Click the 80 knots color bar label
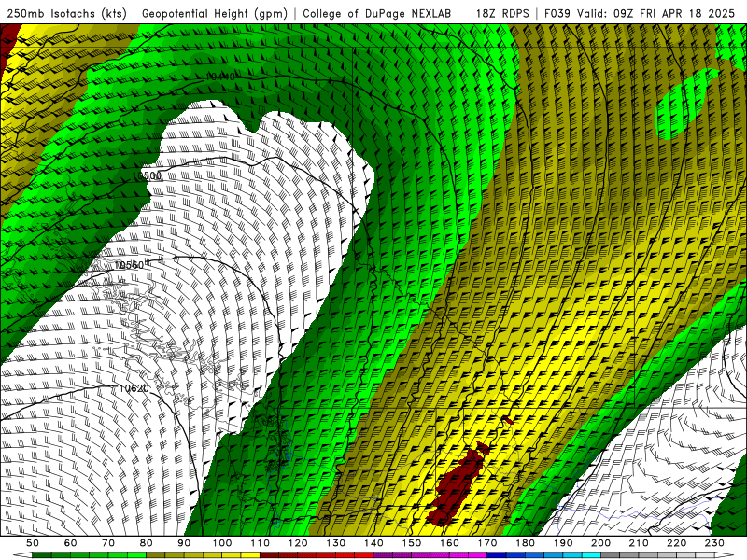The width and height of the screenshot is (747, 560). point(147,543)
